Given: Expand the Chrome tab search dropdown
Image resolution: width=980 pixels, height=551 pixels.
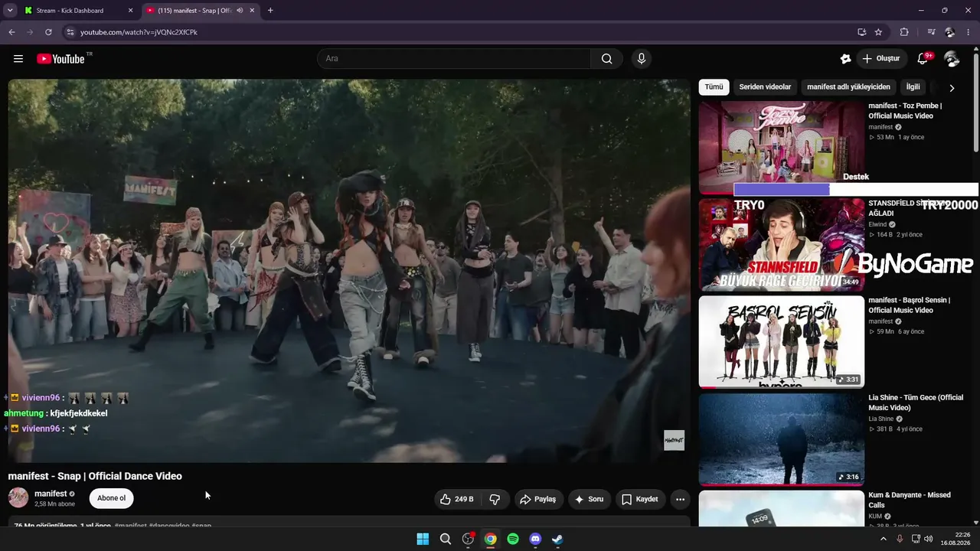Looking at the screenshot, I should tap(10, 11).
